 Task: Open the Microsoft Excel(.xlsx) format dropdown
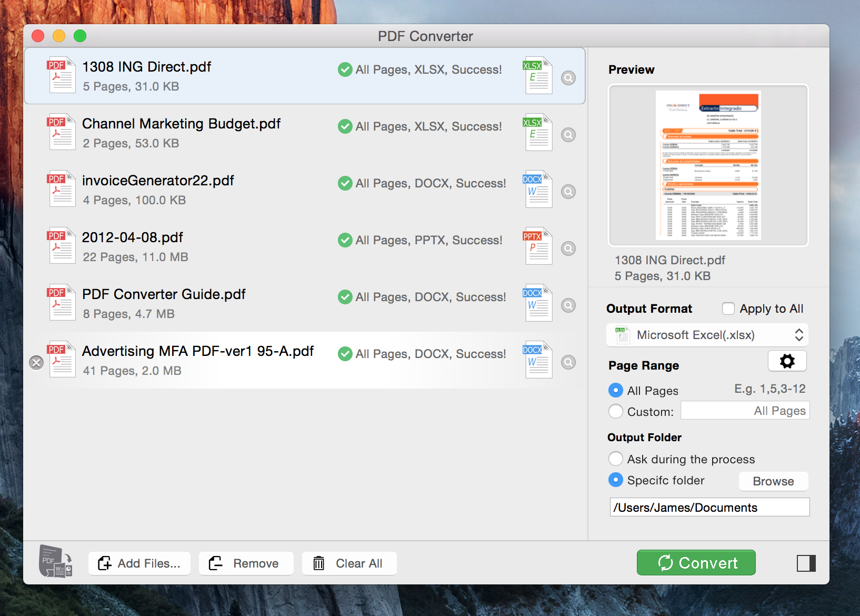pos(707,335)
